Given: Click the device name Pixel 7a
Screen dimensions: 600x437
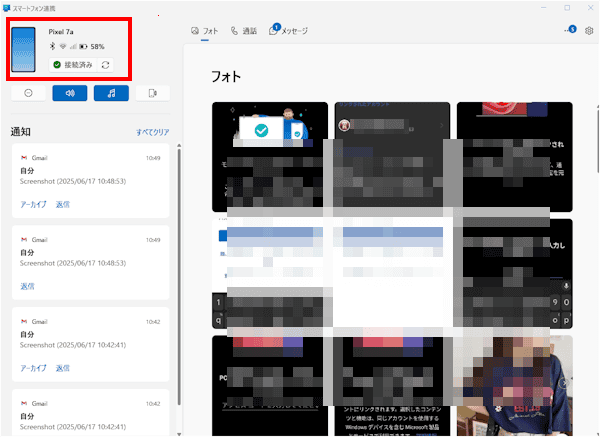Looking at the screenshot, I should [x=61, y=32].
